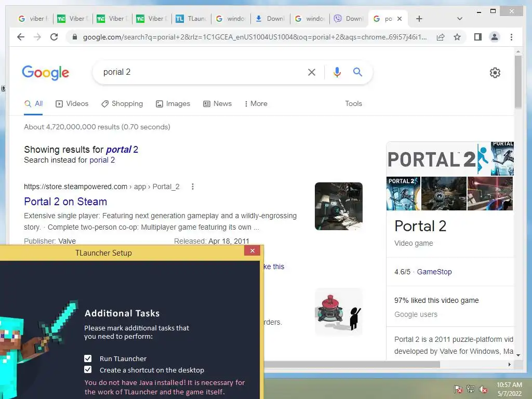Image resolution: width=532 pixels, height=399 pixels.
Task: Close the TLauncher Setup window
Action: 252,251
